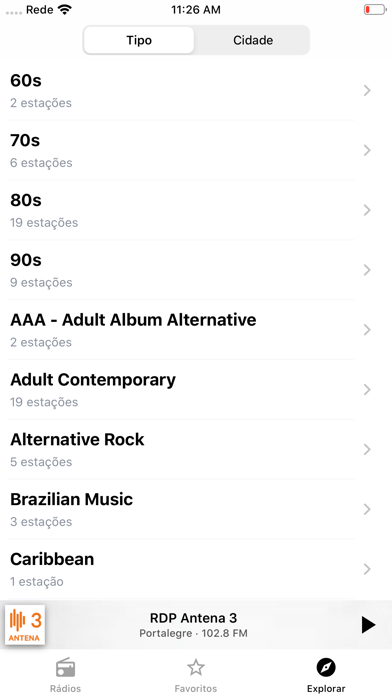
Task: Expand the 60s category chevron
Action: [367, 91]
